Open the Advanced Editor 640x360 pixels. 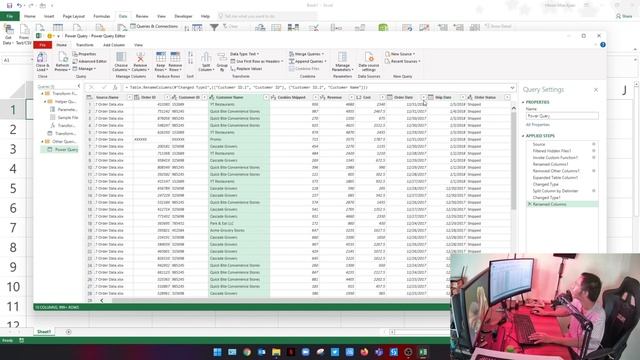pos(90,61)
